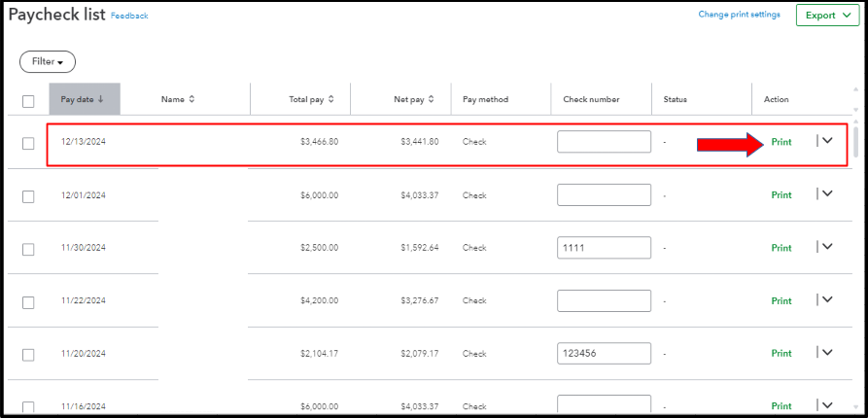
Task: Print the 12/13/2024 paycheck
Action: click(x=781, y=142)
